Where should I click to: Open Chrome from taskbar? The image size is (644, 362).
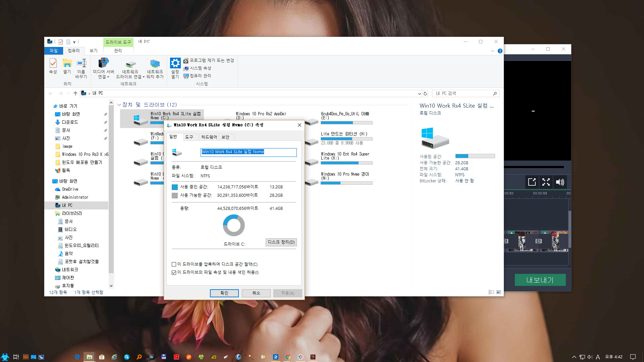[x=288, y=357]
